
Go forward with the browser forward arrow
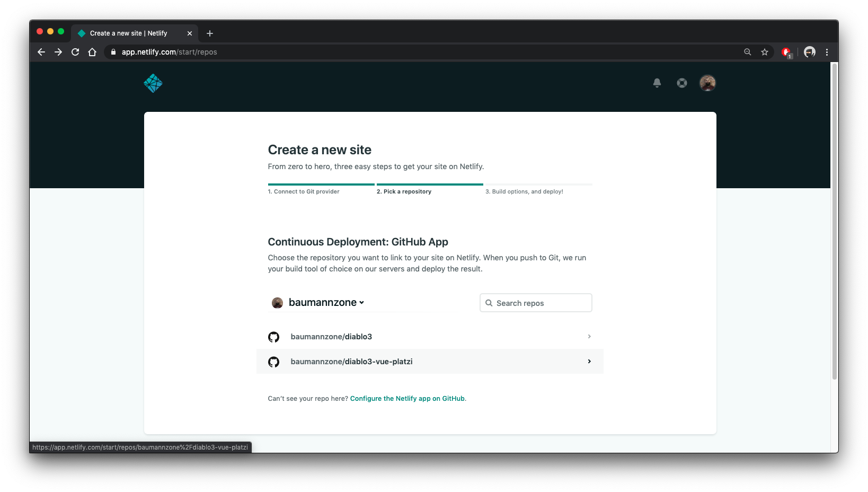[x=58, y=52]
